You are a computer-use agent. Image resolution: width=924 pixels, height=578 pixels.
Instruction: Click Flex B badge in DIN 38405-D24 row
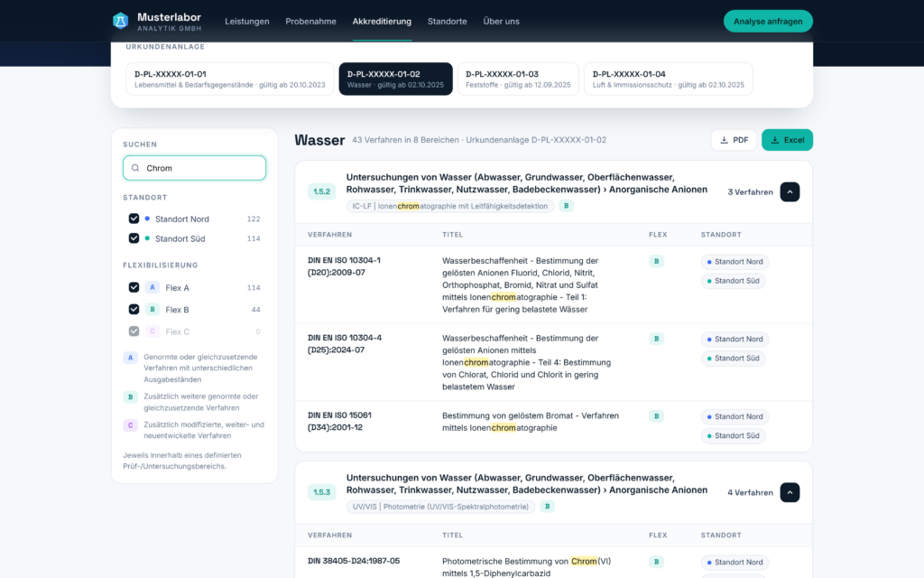tap(657, 562)
